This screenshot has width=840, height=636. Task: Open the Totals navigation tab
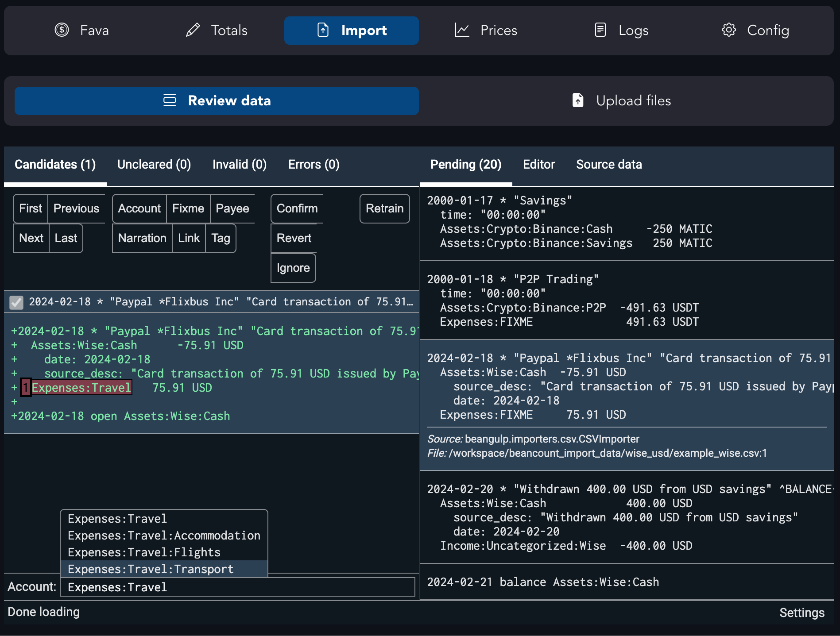(217, 31)
